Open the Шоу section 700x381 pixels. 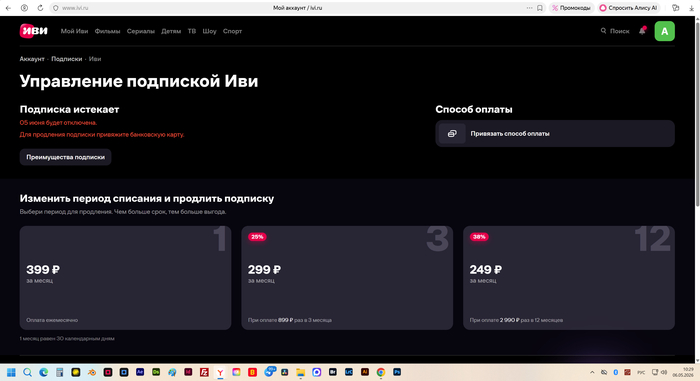(x=209, y=31)
